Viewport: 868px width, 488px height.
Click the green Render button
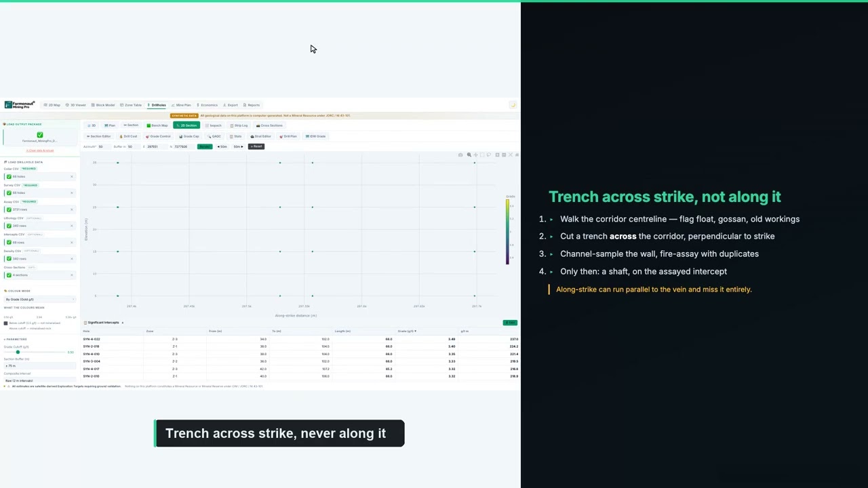(x=205, y=146)
